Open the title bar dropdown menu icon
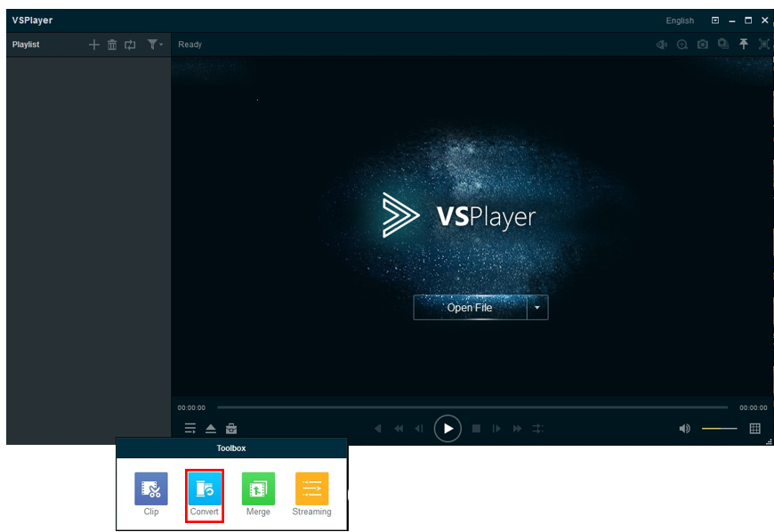Viewport: 774px width, 532px height. click(715, 20)
